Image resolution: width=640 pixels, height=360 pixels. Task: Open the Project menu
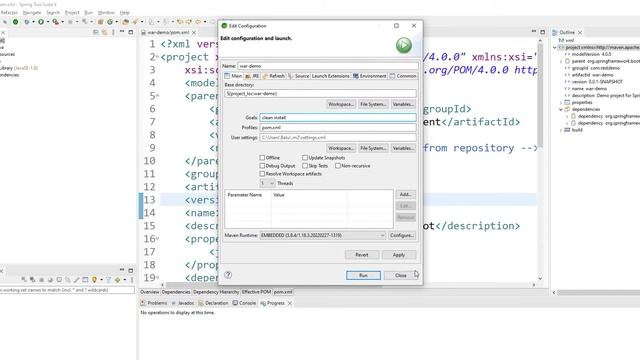tap(72, 13)
